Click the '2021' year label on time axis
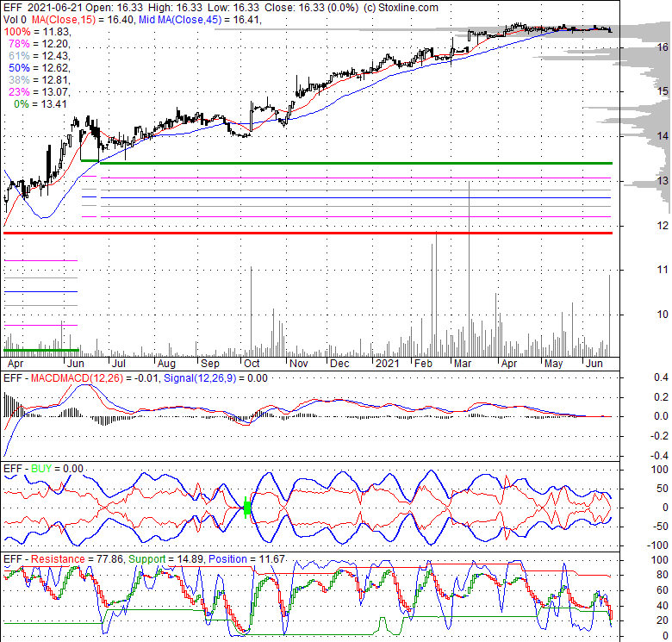The width and height of the screenshot is (672, 642). coord(387,364)
